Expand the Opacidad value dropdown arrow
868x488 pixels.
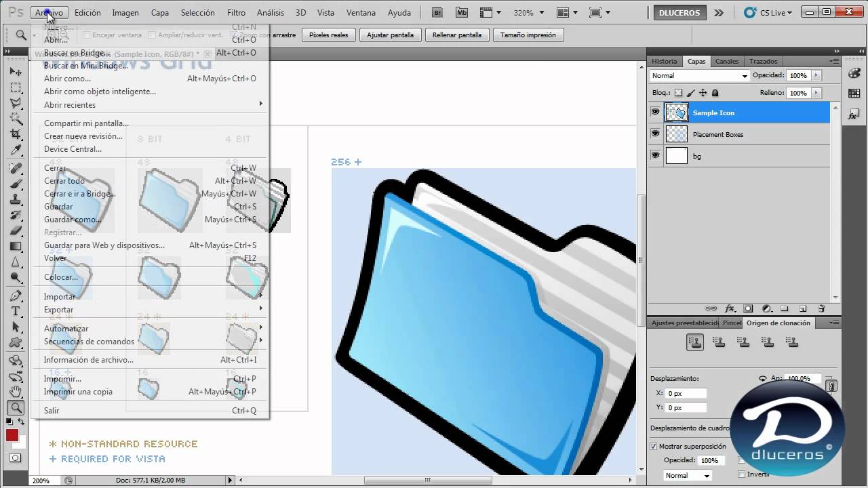tap(816, 75)
